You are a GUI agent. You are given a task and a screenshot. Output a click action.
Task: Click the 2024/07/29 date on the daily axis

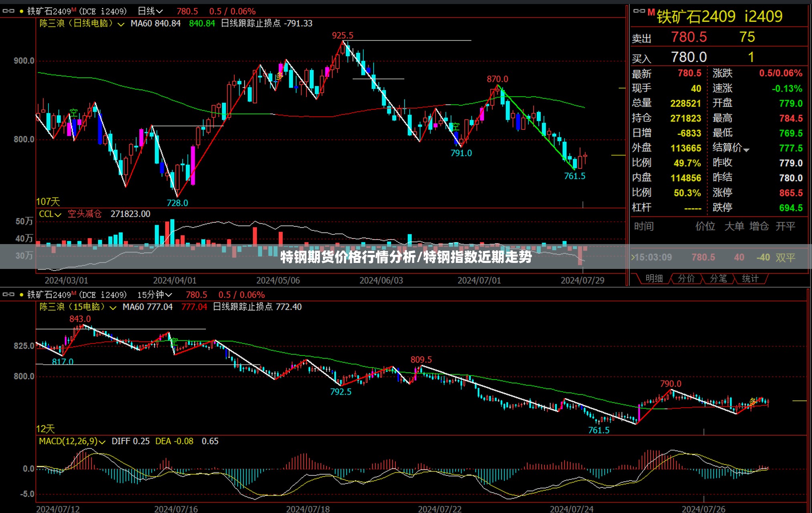582,281
